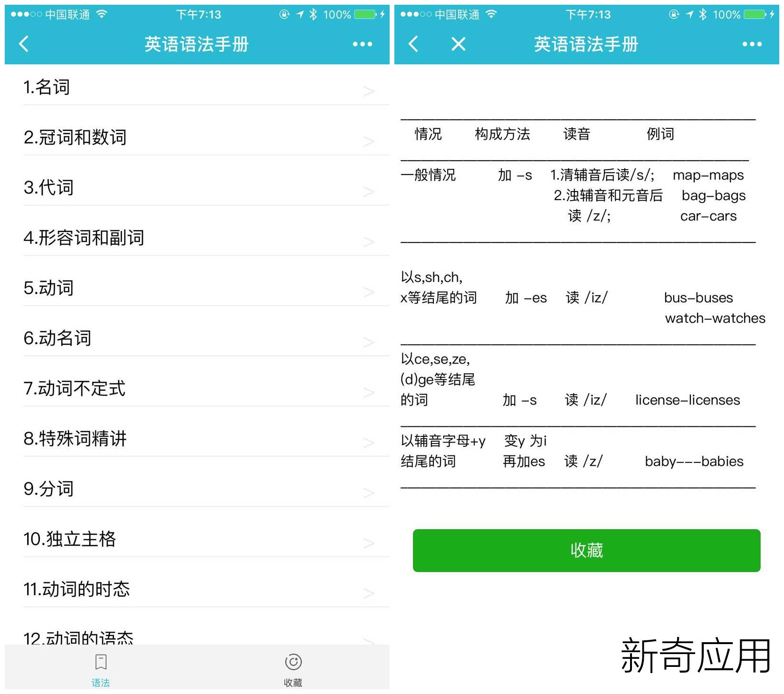This screenshot has height=694, width=784.
Task: Tap the battery icon in left status bar
Action: 365,15
